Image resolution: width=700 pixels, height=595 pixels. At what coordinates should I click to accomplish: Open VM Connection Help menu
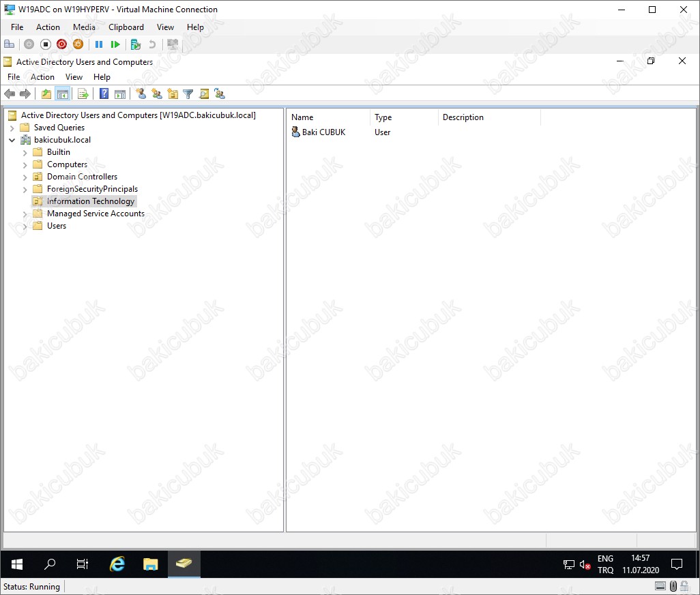(x=195, y=27)
